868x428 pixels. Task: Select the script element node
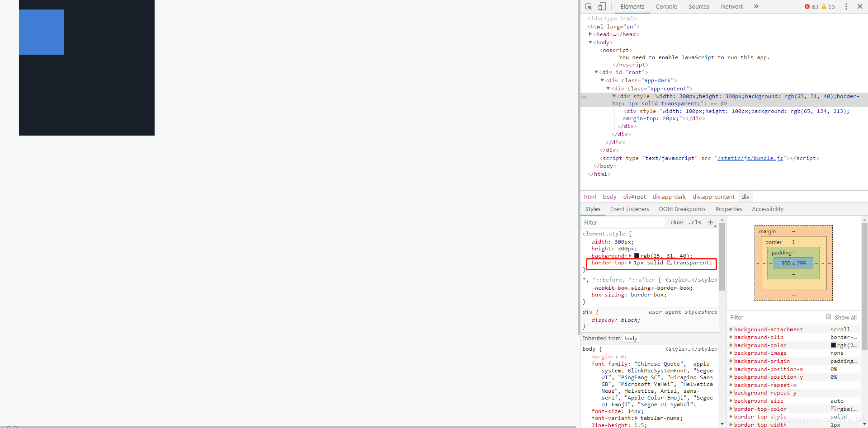point(709,158)
